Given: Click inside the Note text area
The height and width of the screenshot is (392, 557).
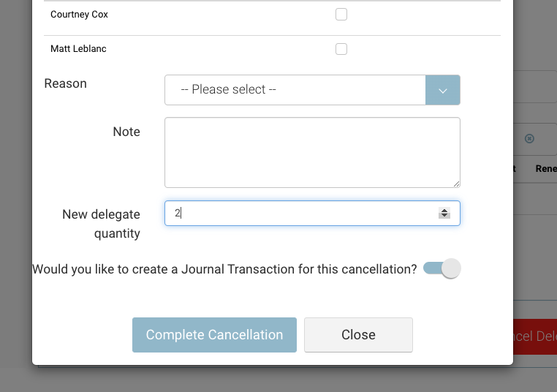Looking at the screenshot, I should pyautogui.click(x=312, y=152).
